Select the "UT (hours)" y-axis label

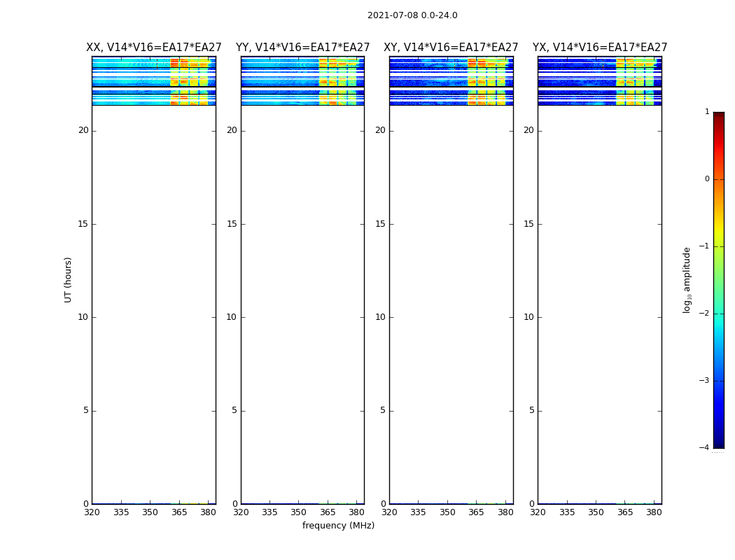(x=68, y=280)
